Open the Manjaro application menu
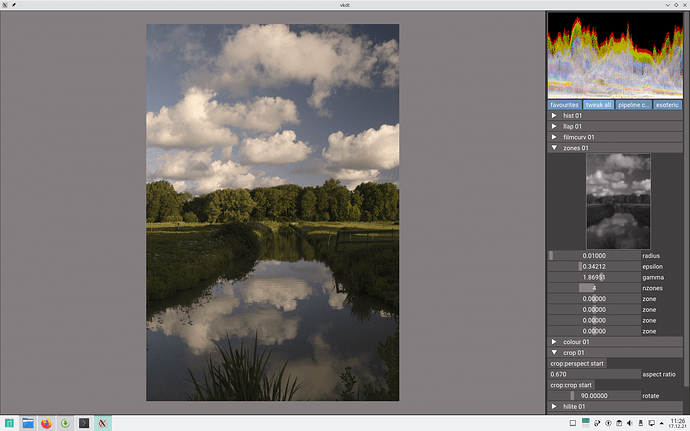690x431 pixels. click(9, 423)
